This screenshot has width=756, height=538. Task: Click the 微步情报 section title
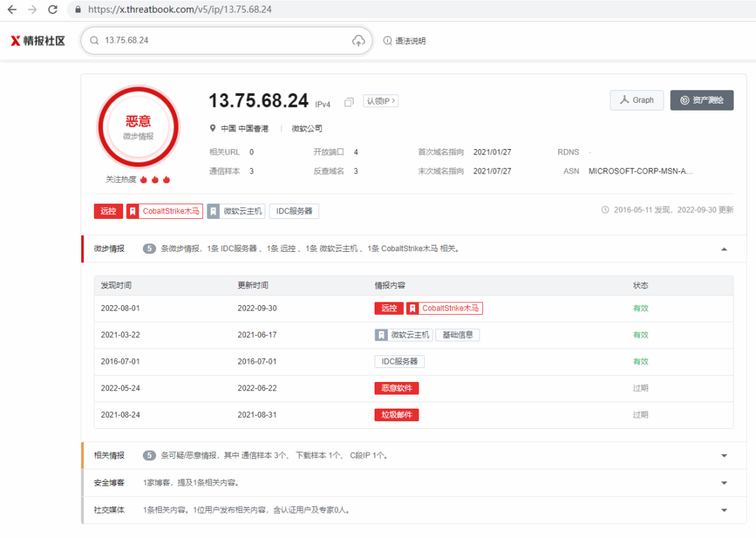(x=109, y=249)
